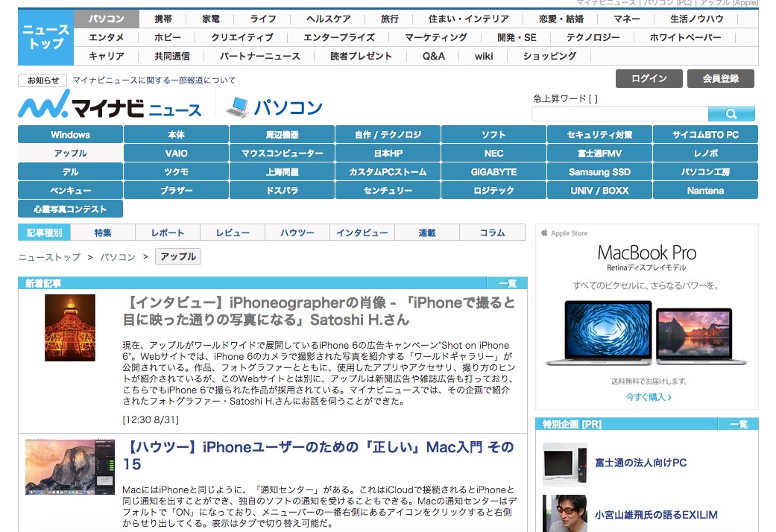Select the パソコン top nav tab

(x=107, y=19)
